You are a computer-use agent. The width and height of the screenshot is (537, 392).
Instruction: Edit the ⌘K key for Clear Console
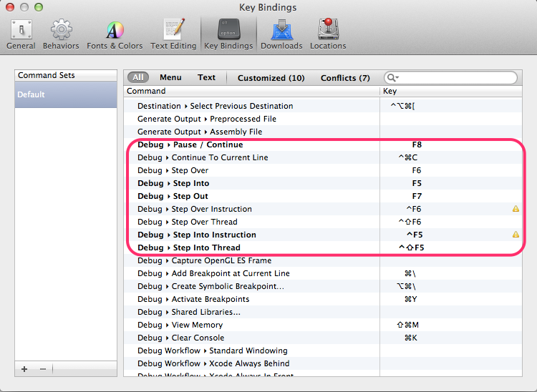tap(411, 338)
